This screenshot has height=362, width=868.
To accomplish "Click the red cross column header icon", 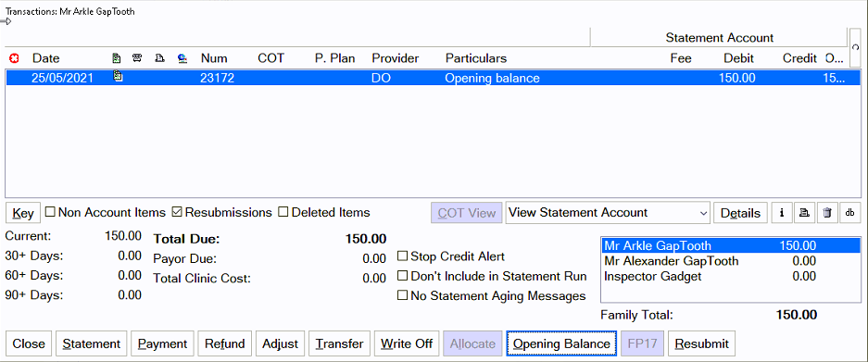I will pyautogui.click(x=15, y=58).
